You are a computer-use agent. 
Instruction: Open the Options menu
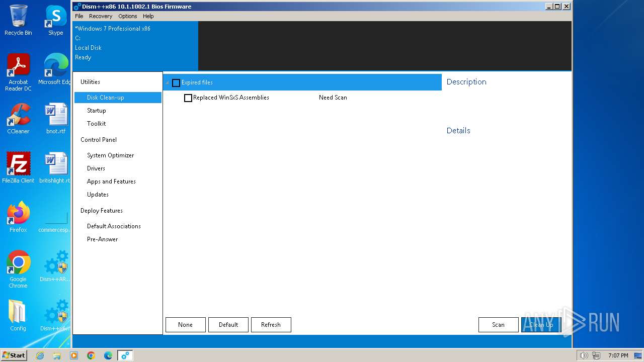click(x=128, y=16)
